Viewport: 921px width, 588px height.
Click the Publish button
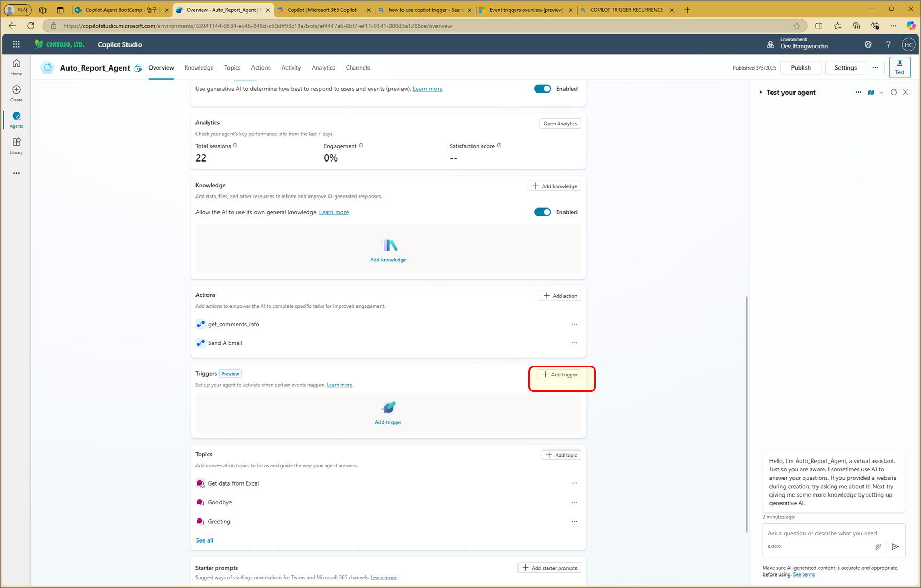point(800,67)
